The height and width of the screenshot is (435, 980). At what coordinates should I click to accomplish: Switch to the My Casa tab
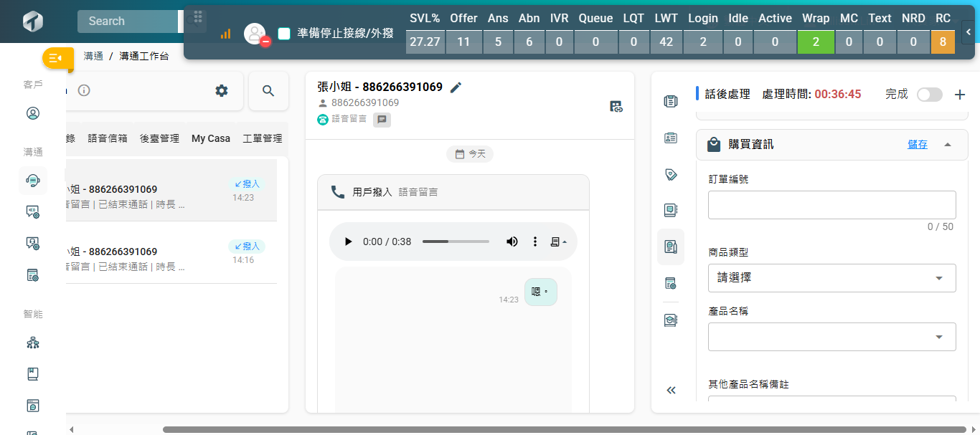(x=211, y=138)
